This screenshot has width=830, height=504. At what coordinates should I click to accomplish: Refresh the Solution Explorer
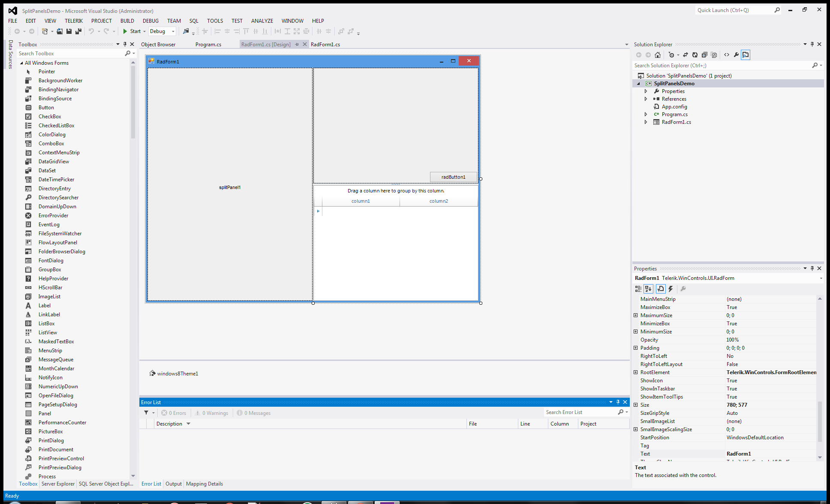pyautogui.click(x=695, y=55)
